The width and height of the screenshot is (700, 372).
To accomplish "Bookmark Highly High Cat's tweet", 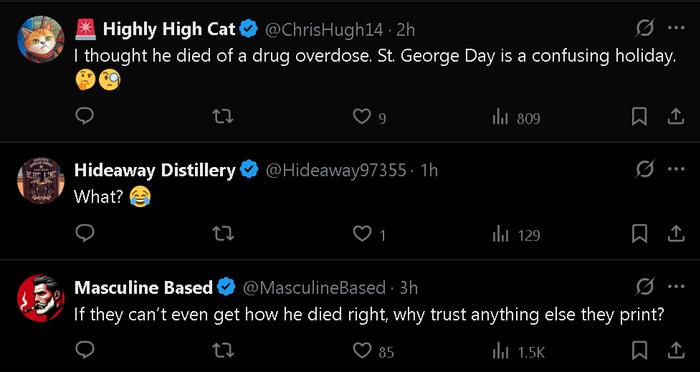I will (639, 117).
